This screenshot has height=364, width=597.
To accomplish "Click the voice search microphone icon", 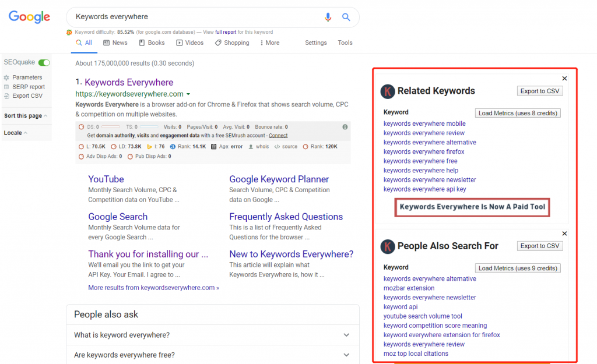I will click(x=328, y=17).
